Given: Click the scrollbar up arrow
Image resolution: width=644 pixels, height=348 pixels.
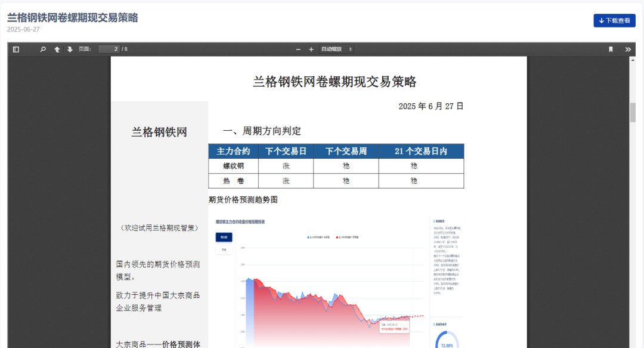Looking at the screenshot, I should (x=633, y=60).
